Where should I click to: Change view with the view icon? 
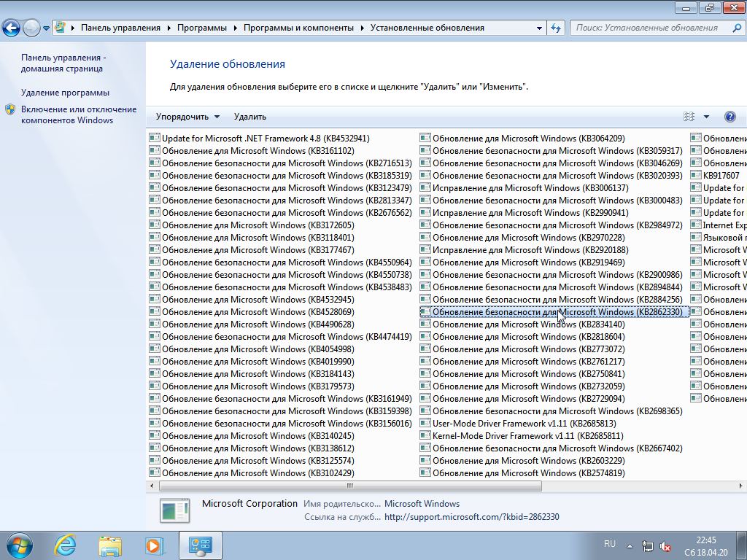[689, 117]
